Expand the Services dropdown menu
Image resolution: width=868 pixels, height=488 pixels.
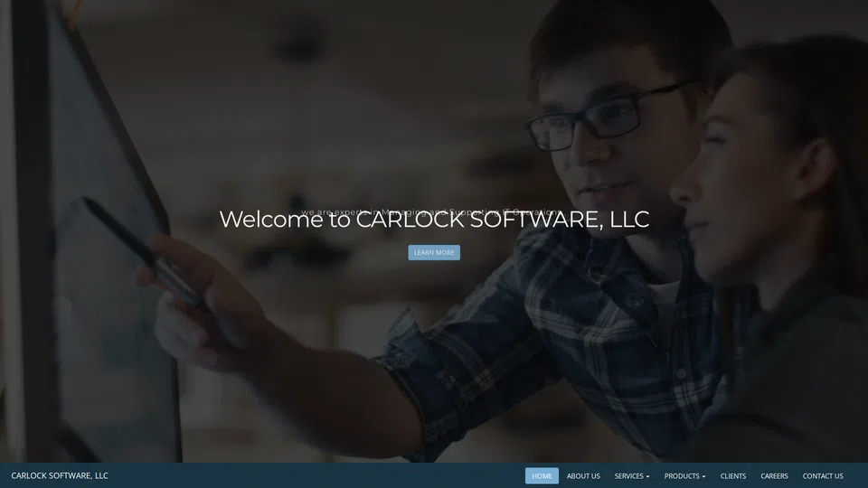[x=632, y=476]
